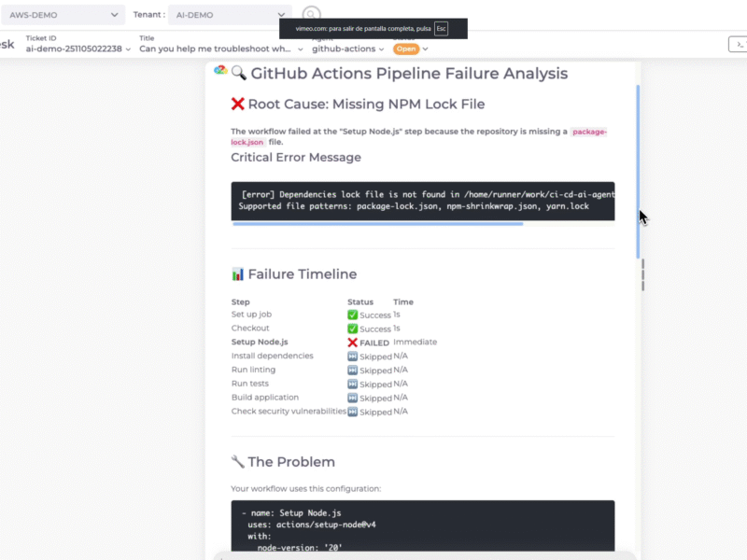
Task: Open the console prompt icon at top right
Action: coord(740,44)
